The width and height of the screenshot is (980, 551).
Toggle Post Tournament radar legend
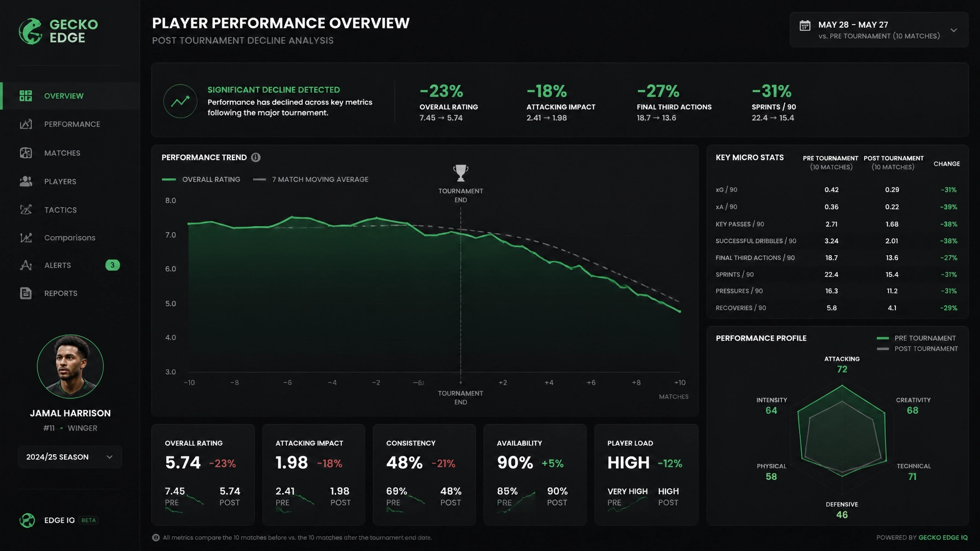pos(918,349)
